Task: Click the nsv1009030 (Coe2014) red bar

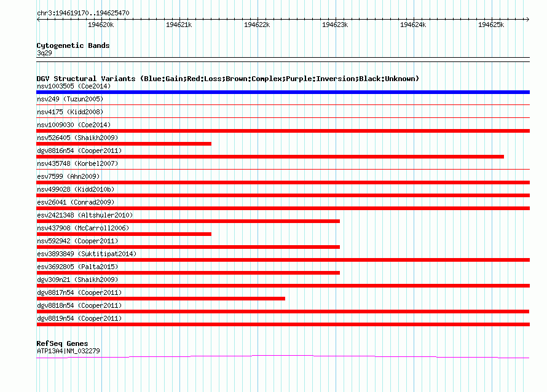Action: tap(283, 131)
